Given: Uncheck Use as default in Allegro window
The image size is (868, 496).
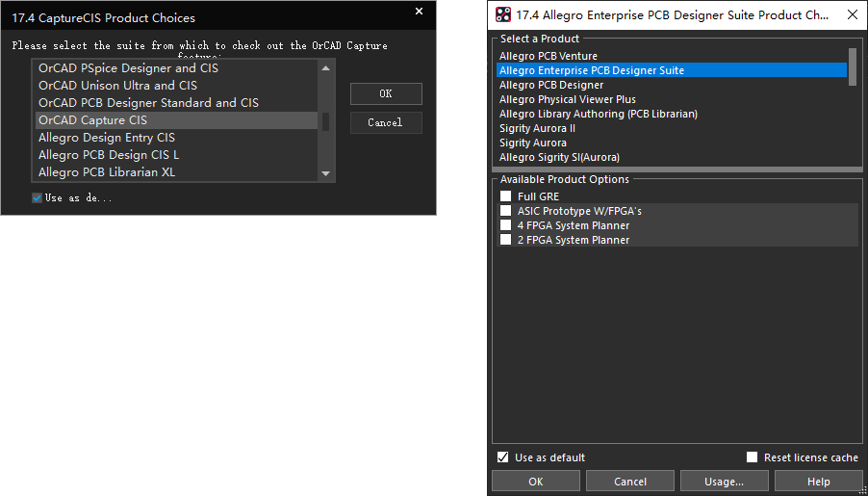Looking at the screenshot, I should click(x=502, y=457).
